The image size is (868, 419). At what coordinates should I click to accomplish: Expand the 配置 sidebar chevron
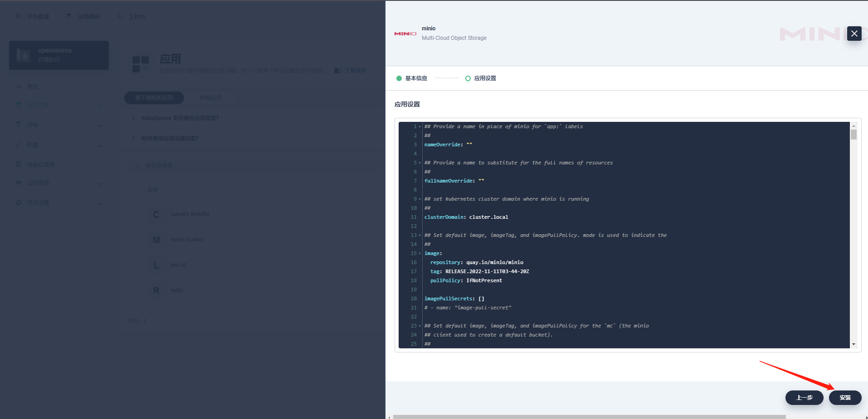(x=99, y=145)
